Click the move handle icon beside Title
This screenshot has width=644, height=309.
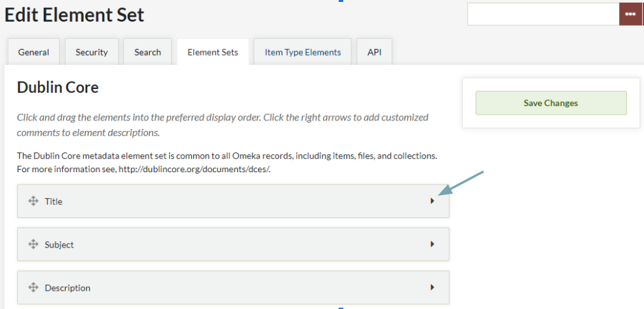tap(33, 201)
